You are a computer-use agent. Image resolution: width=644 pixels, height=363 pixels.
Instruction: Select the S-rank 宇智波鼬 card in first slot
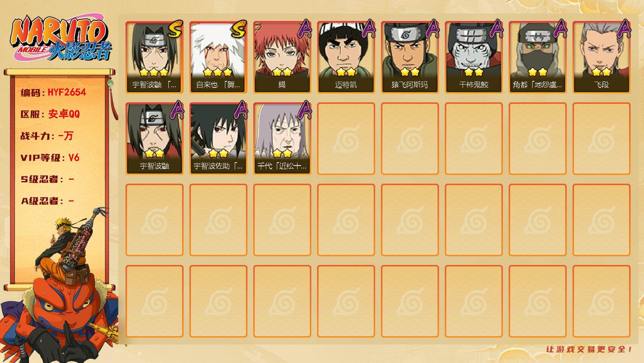point(155,57)
